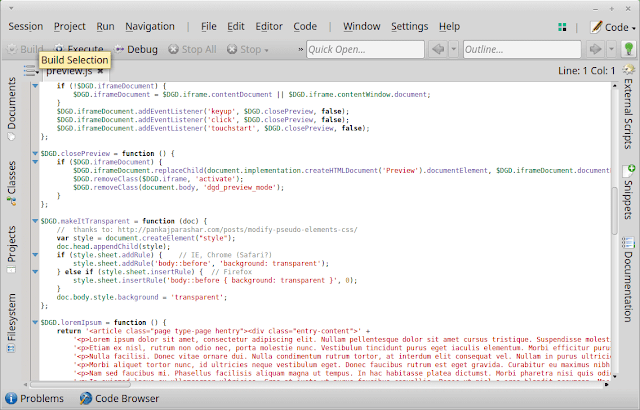Open the back history dropdown arrow
Image resolution: width=640 pixels, height=410 pixels.
tap(453, 49)
